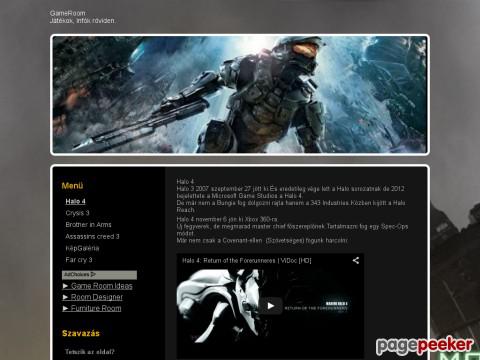This screenshot has width=480, height=360.
Task: Click the Master Chief banner image
Action: click(240, 95)
